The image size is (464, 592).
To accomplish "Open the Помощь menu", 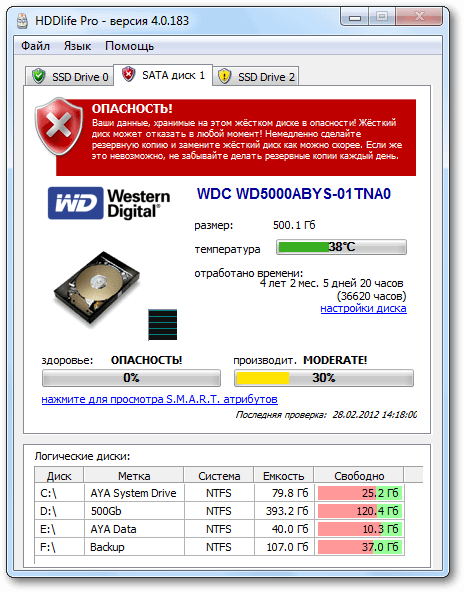I will point(129,46).
